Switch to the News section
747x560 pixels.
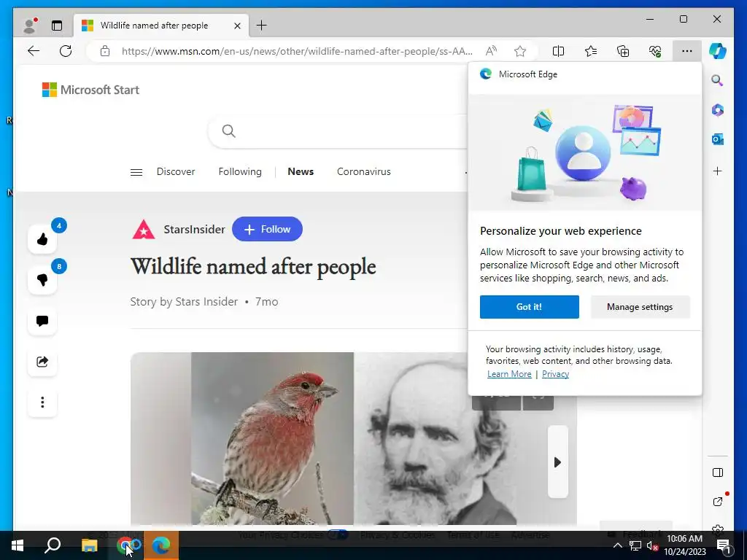pyautogui.click(x=301, y=171)
